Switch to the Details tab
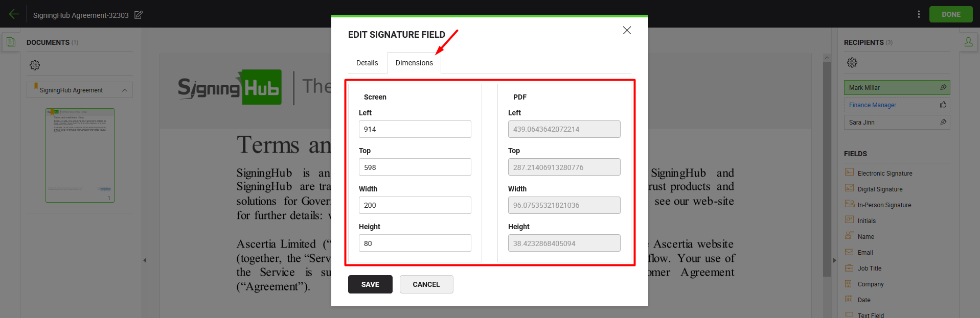This screenshot has width=980, height=318. point(367,63)
